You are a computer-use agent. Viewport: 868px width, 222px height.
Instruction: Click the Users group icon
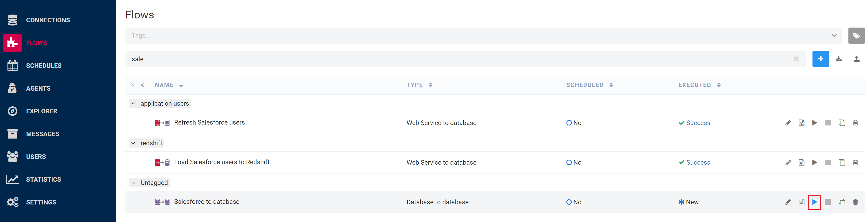(x=13, y=157)
